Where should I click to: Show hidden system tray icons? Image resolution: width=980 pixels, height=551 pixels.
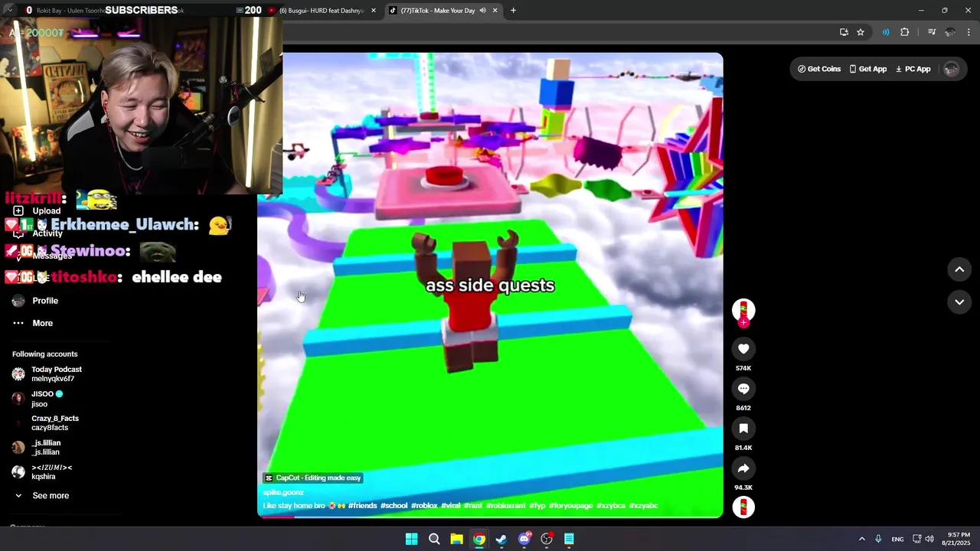[x=861, y=539]
